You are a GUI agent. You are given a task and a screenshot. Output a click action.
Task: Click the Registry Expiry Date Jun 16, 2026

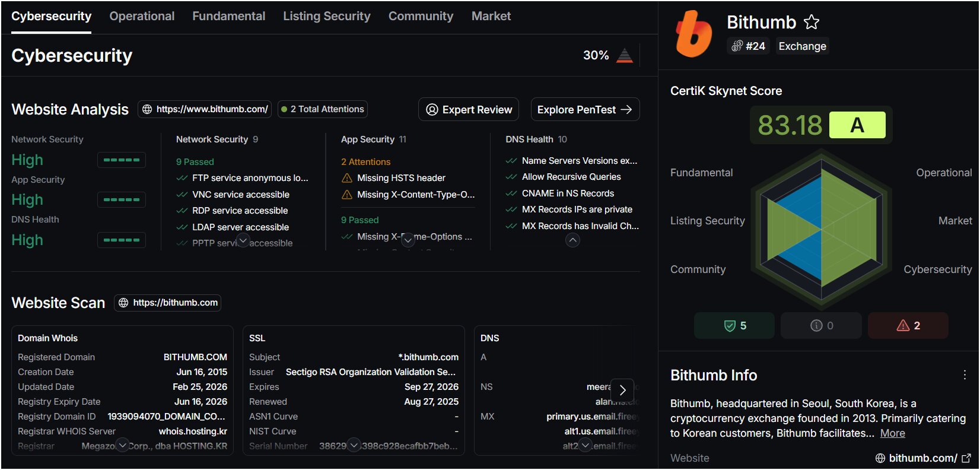(x=201, y=402)
